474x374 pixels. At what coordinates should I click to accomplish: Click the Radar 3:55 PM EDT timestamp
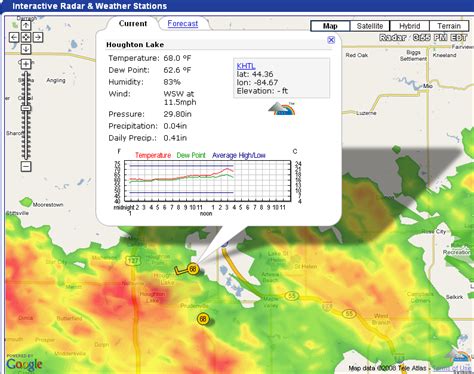(423, 38)
